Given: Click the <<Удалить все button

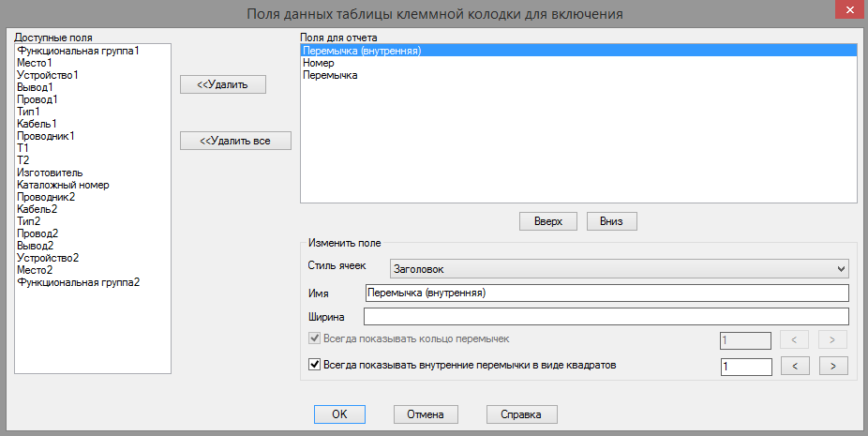Looking at the screenshot, I should pos(235,141).
